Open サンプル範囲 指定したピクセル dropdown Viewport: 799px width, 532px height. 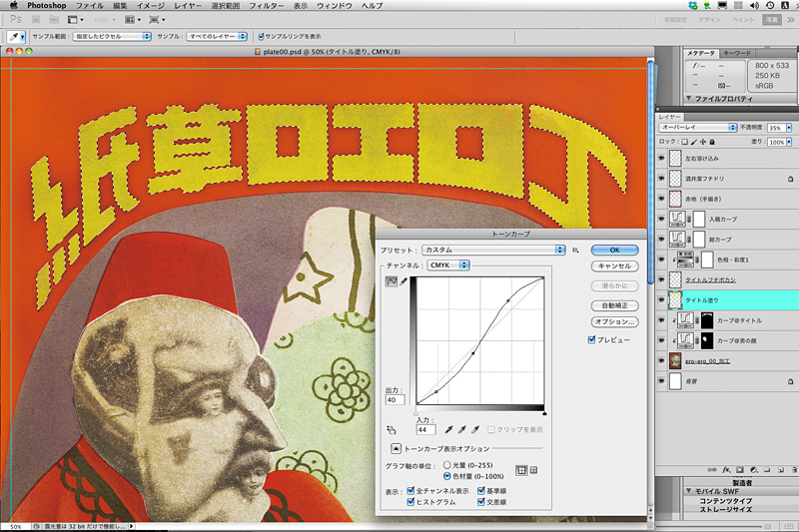click(112, 37)
